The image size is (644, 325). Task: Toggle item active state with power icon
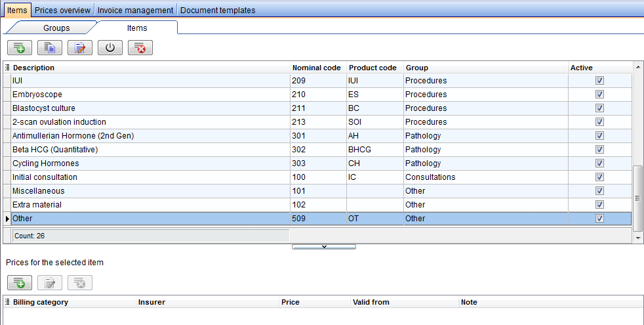pyautogui.click(x=110, y=48)
